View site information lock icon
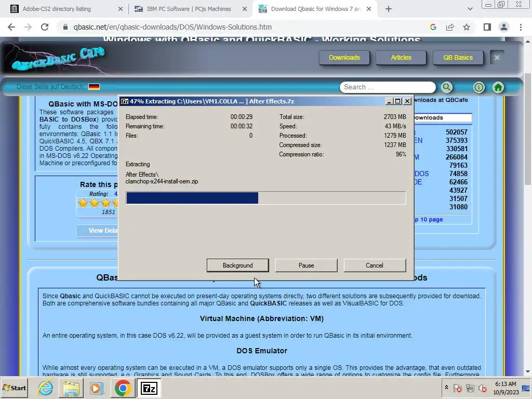This screenshot has width=532, height=399. (65, 27)
